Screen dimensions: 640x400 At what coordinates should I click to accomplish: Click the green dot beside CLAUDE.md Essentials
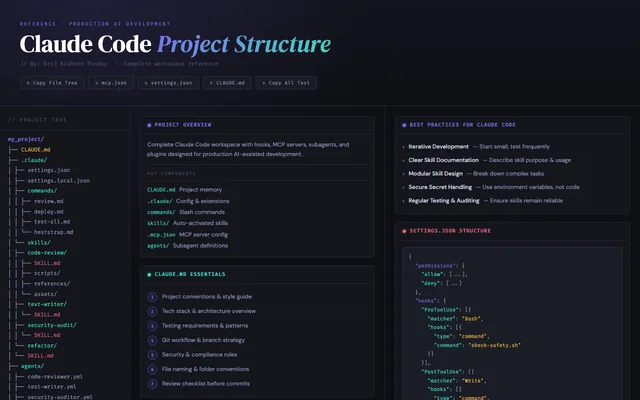[149, 274]
